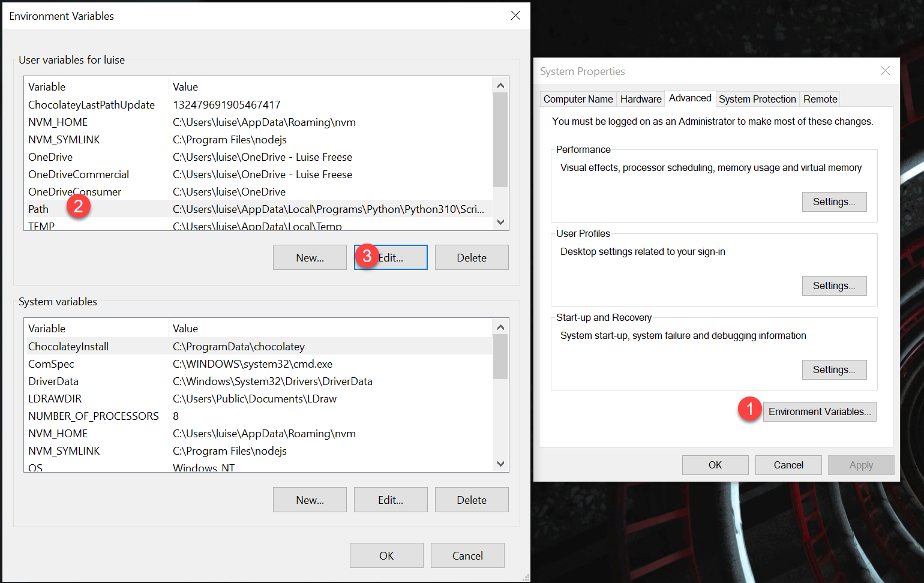Switch to Hardware tab

[641, 99]
